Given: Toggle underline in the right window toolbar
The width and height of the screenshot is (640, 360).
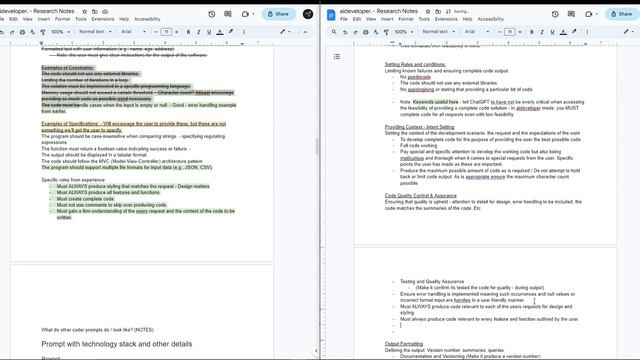Looking at the screenshot, I should [552, 32].
